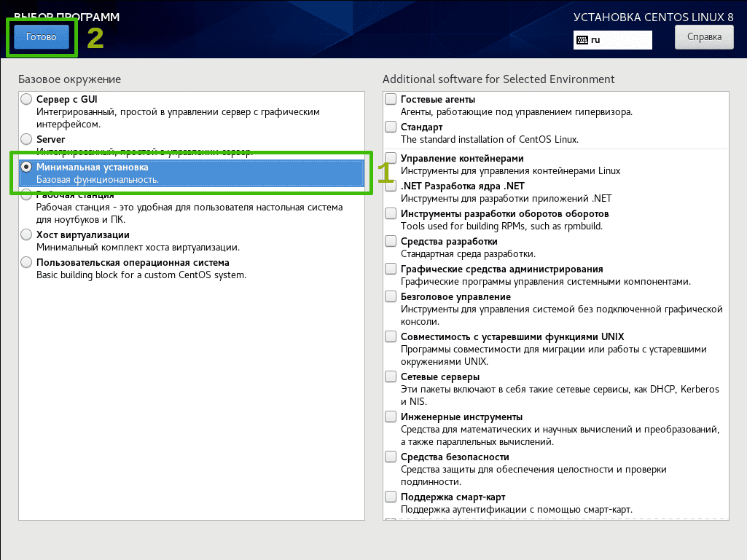Choose Минимальная установка radio option
747x560 pixels.
[26, 167]
